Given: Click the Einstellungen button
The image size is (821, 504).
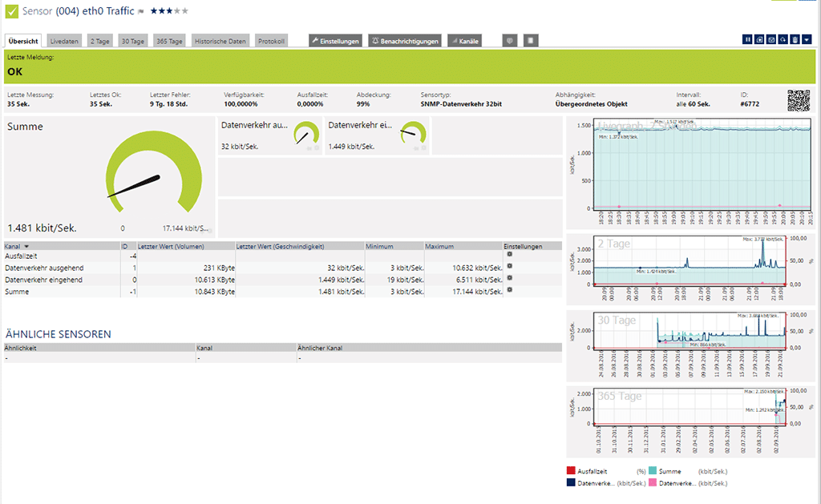Looking at the screenshot, I should pyautogui.click(x=335, y=40).
